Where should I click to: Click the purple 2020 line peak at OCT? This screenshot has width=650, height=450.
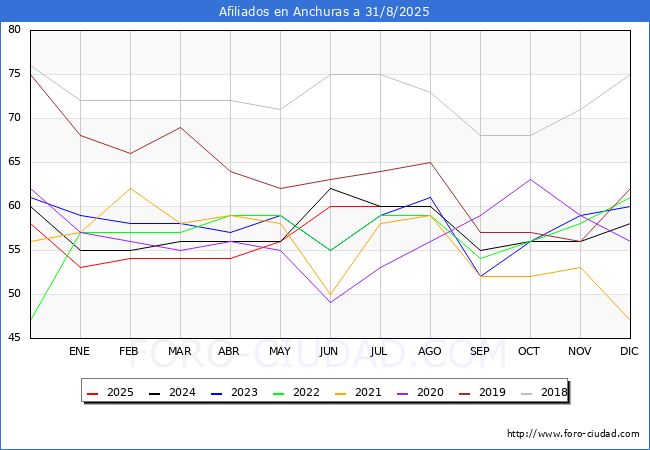pos(530,180)
